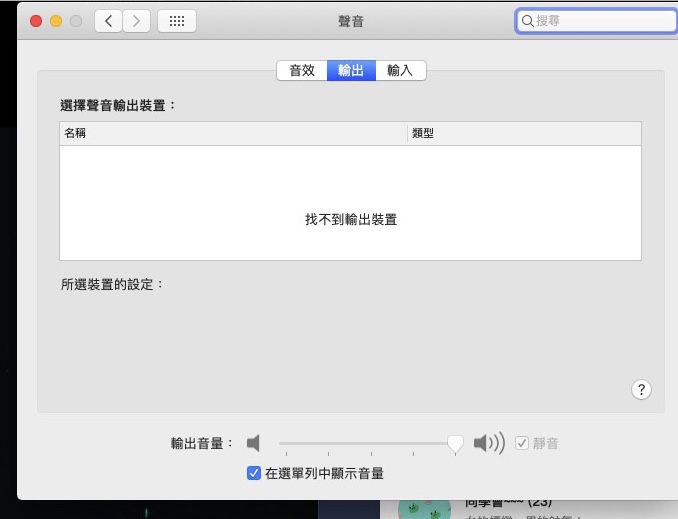Show all preferences with the grid button
The height and width of the screenshot is (519, 678).
point(177,21)
